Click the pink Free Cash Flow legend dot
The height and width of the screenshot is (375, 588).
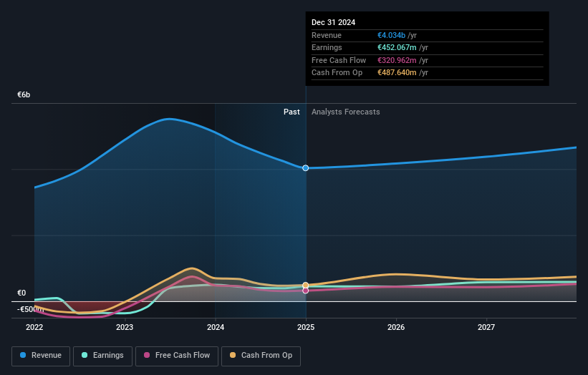[147, 355]
